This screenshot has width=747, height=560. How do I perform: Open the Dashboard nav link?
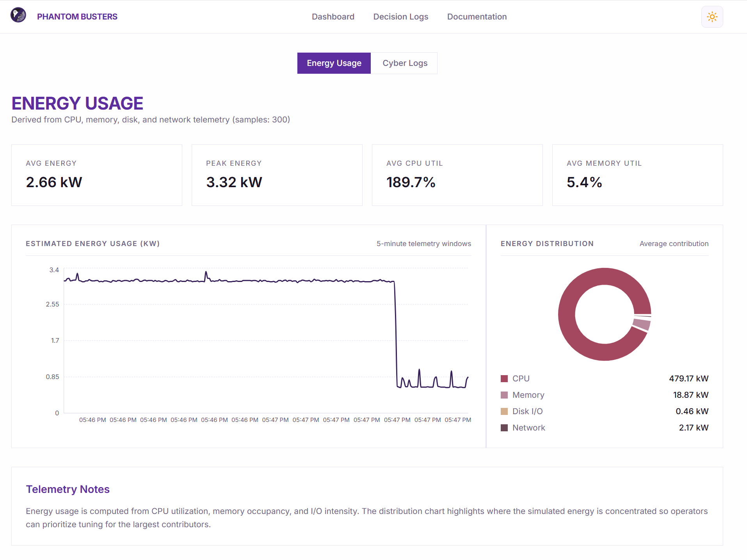pos(333,17)
